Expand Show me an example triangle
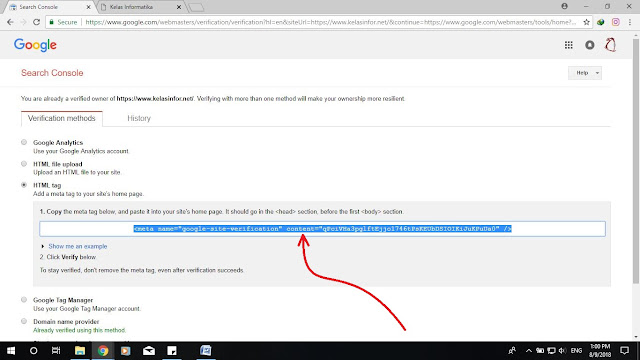Viewport: 640px width, 360px height. tap(42, 246)
